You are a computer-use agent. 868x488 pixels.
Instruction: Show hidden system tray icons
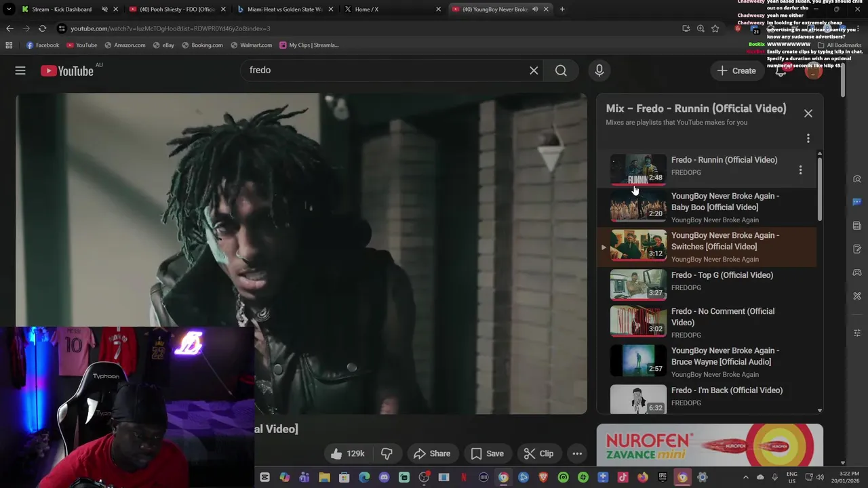pos(745,477)
